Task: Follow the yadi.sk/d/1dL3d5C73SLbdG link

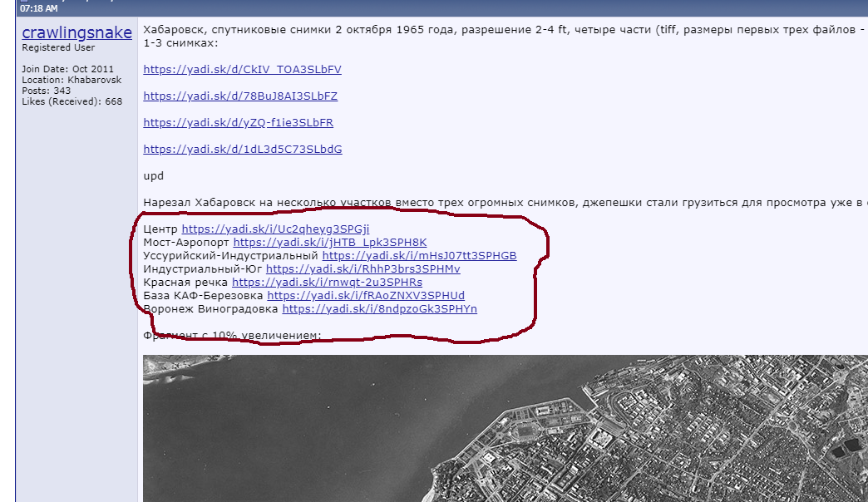Action: (242, 150)
